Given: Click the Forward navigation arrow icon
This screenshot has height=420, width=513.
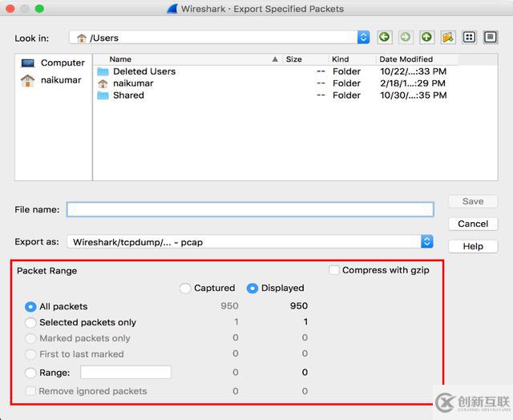Looking at the screenshot, I should [406, 37].
